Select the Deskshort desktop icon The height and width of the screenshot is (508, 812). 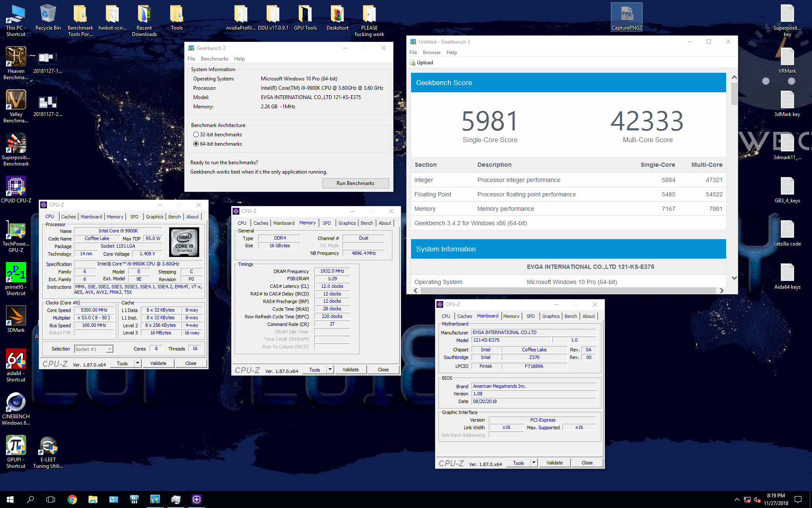pyautogui.click(x=337, y=17)
